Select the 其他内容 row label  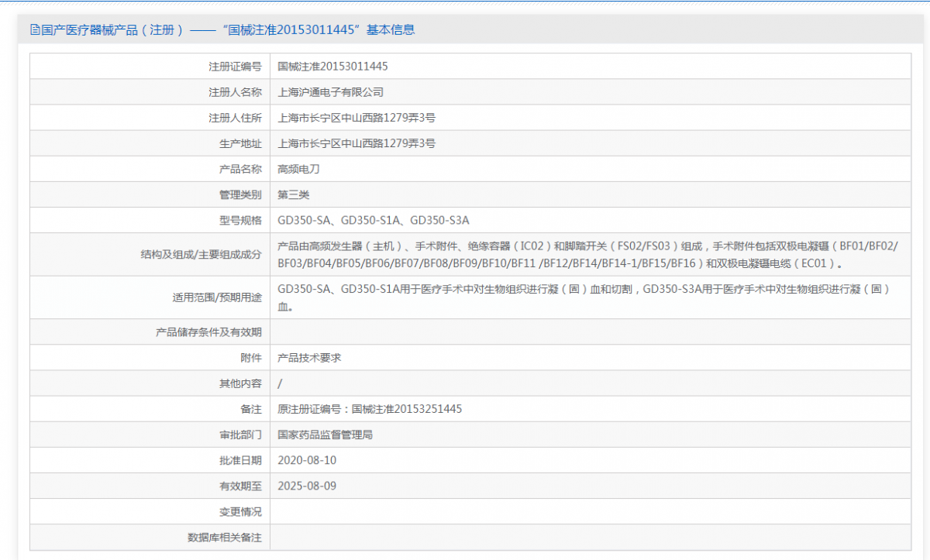click(x=240, y=383)
